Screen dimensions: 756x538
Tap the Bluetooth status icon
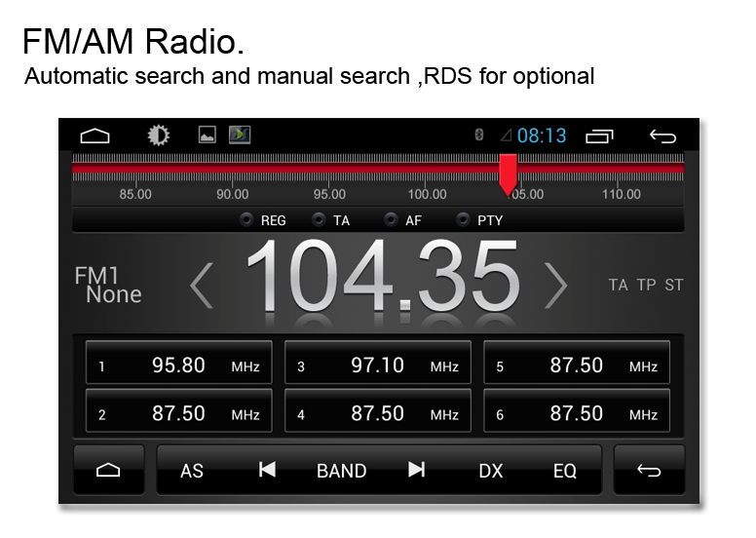tap(478, 134)
